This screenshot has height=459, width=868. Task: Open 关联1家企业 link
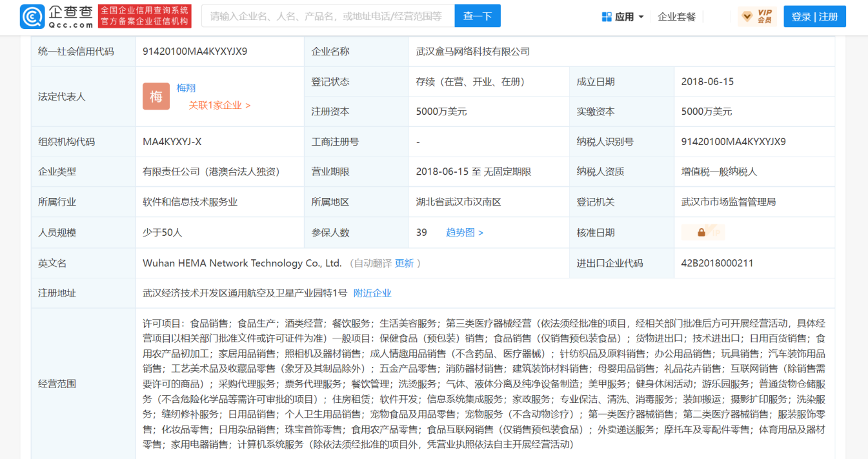click(219, 105)
